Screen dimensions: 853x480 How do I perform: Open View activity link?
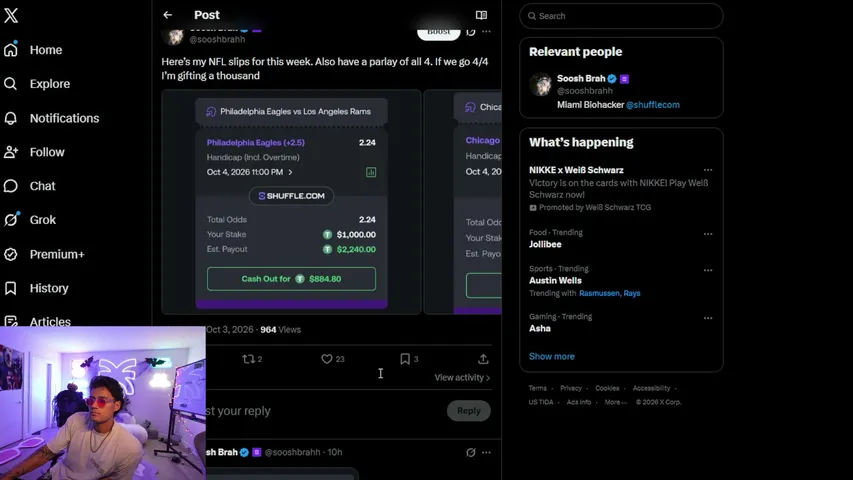click(x=462, y=378)
